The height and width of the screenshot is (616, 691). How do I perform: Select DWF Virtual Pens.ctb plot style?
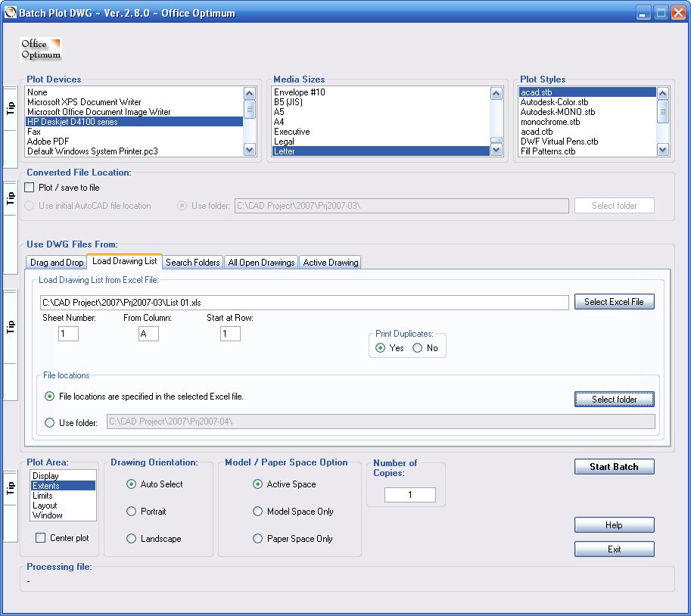[587, 142]
